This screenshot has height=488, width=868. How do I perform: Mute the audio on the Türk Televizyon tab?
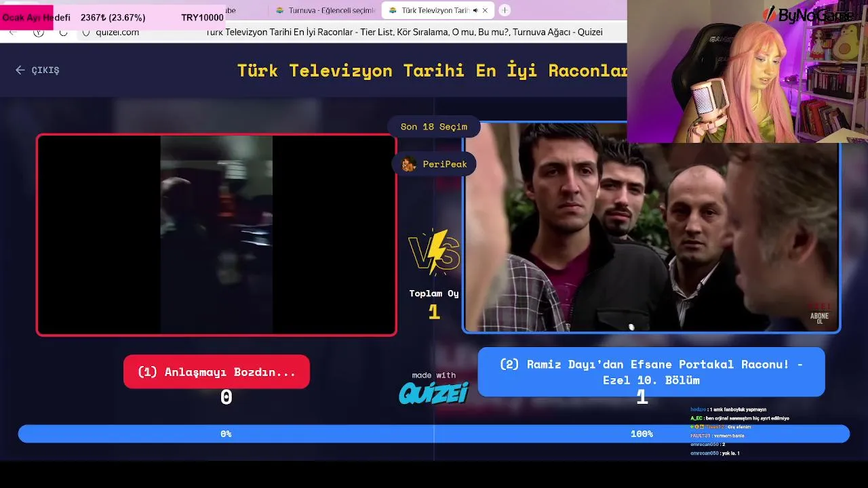pos(475,10)
